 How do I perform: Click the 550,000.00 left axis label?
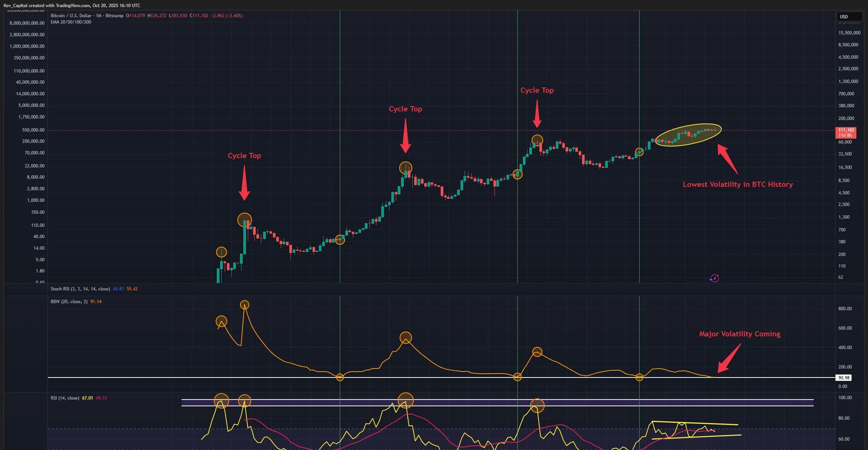[x=33, y=130]
